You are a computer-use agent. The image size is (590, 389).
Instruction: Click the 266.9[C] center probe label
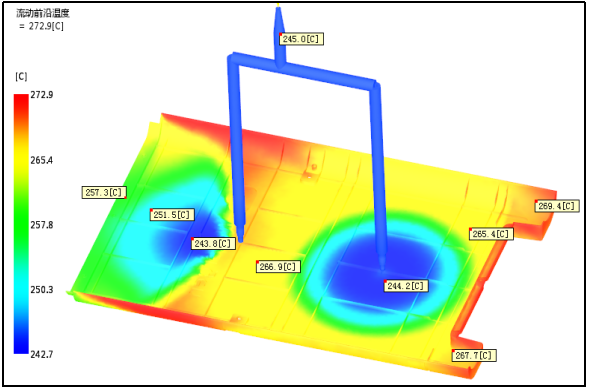(278, 267)
